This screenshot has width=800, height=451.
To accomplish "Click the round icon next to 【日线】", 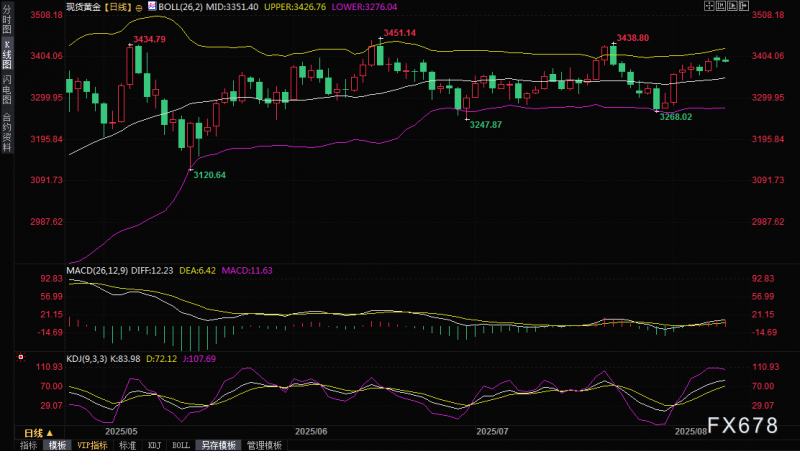I will click(x=139, y=8).
